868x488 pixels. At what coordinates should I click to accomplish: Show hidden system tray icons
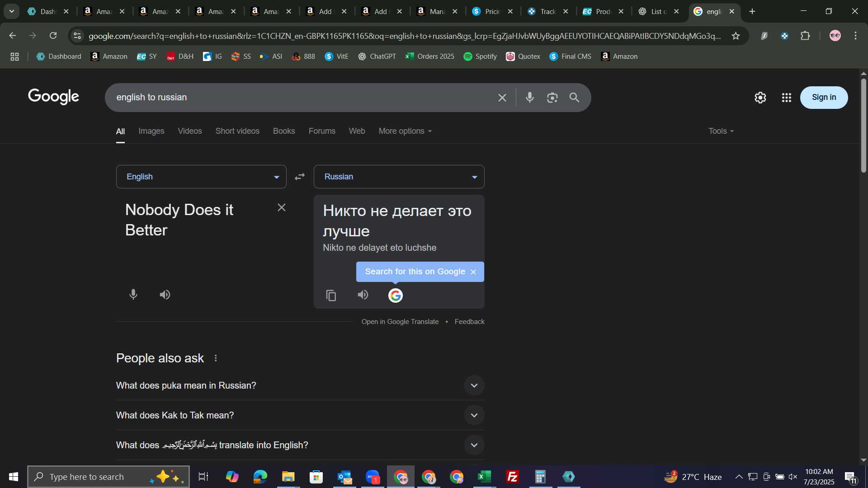click(739, 477)
